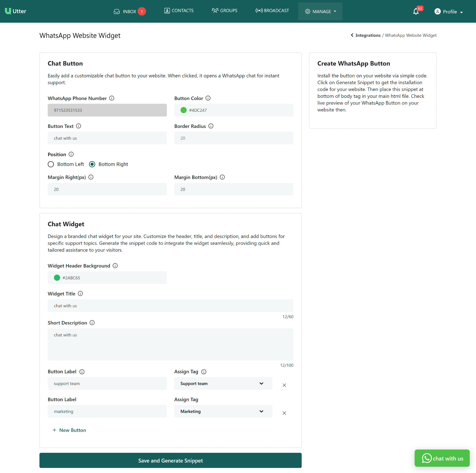This screenshot has height=473, width=476.
Task: Select Bottom Right position
Action: tap(92, 164)
